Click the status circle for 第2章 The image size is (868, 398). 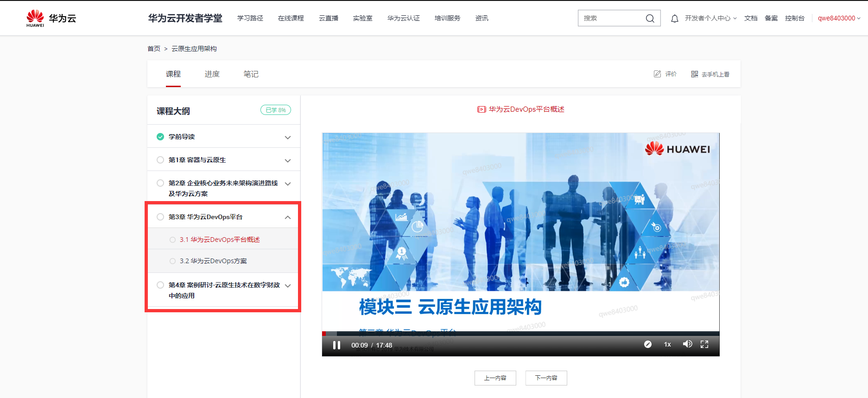point(160,183)
